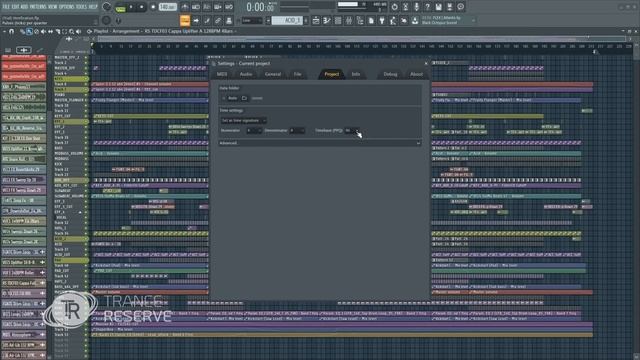Click the stamp icon in shortcut toolbar
The width and height of the screenshot is (640, 360).
click(x=229, y=20)
